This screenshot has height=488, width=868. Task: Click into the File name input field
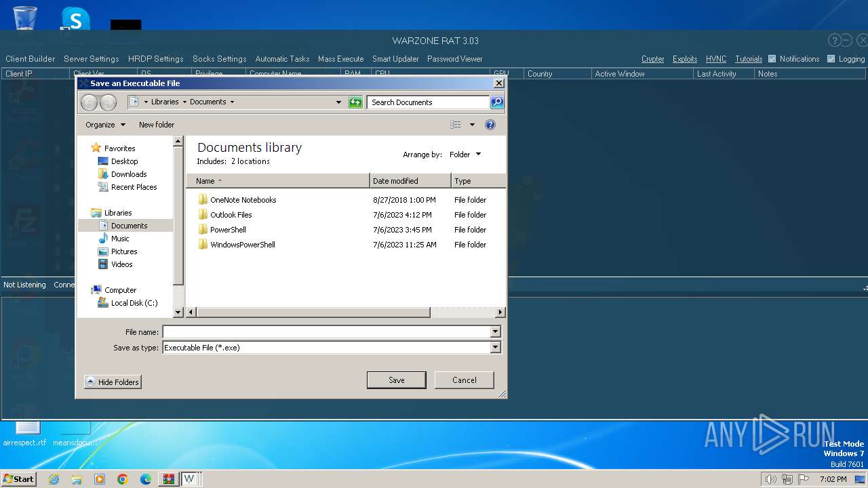(326, 332)
